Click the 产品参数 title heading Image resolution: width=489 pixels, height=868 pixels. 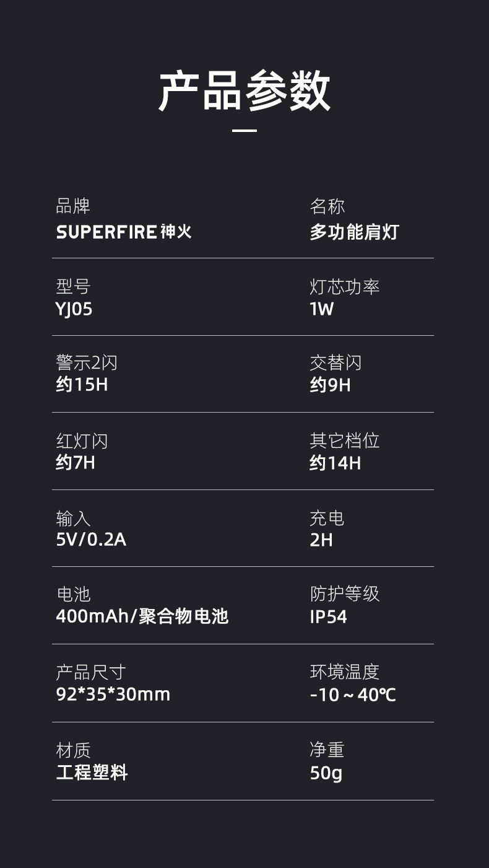click(x=244, y=90)
